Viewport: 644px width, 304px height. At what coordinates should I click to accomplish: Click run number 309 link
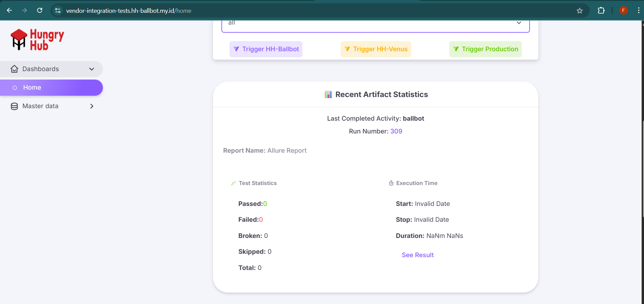point(396,131)
